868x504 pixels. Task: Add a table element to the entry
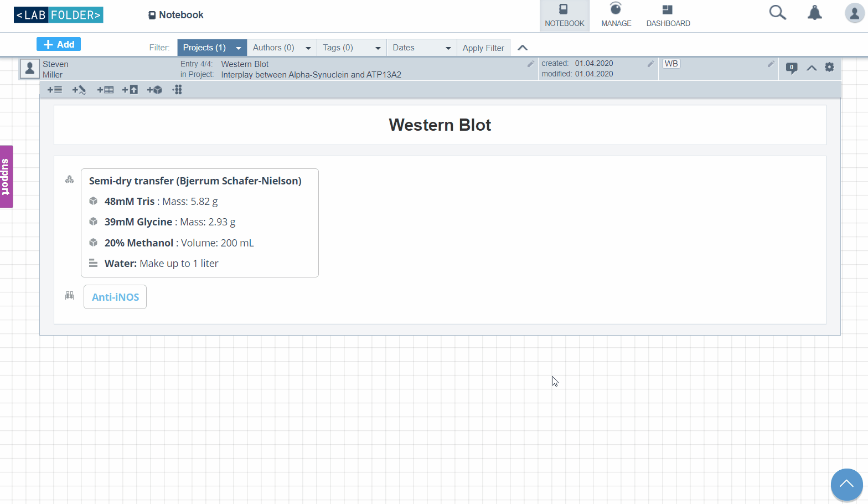pos(105,90)
